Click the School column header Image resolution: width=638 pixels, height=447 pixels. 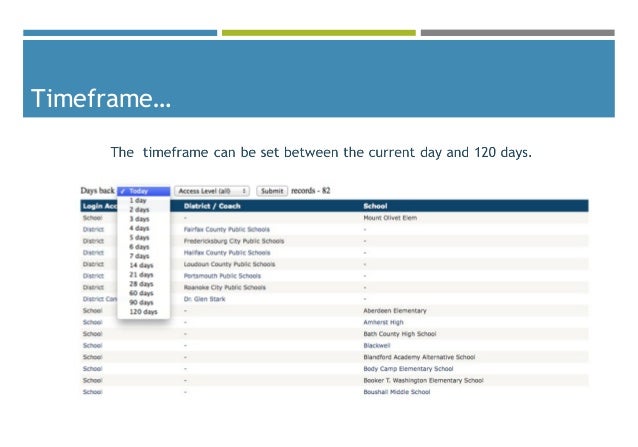(x=375, y=206)
